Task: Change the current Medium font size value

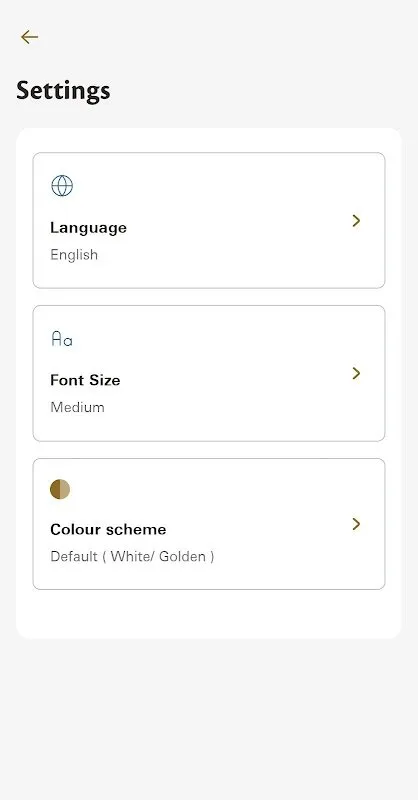Action: [x=78, y=407]
